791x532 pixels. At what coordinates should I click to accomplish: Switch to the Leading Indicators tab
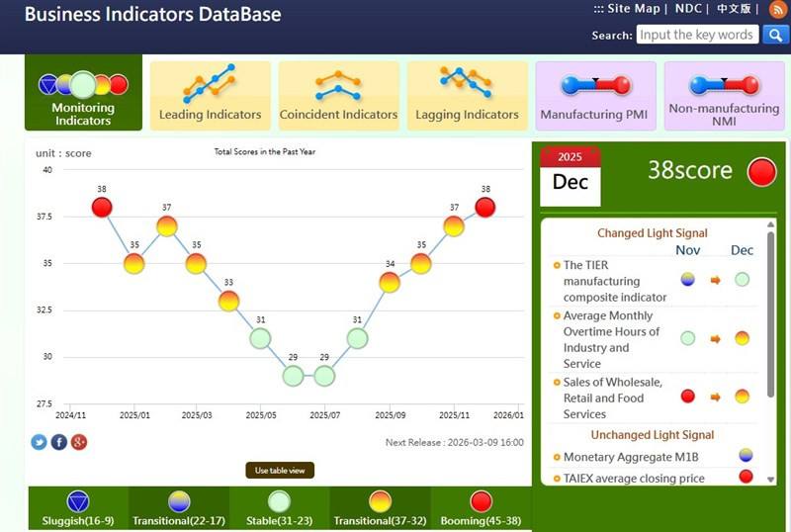click(x=210, y=96)
